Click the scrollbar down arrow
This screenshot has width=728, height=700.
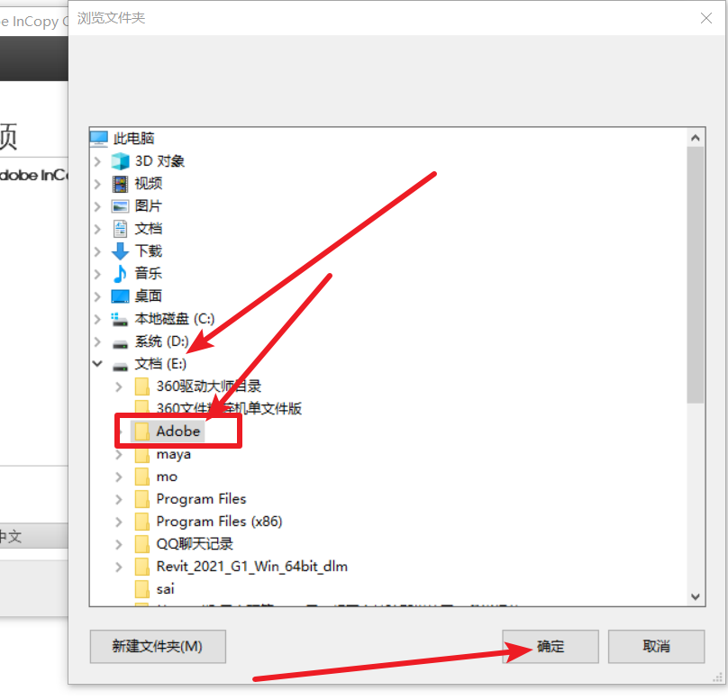pyautogui.click(x=695, y=596)
